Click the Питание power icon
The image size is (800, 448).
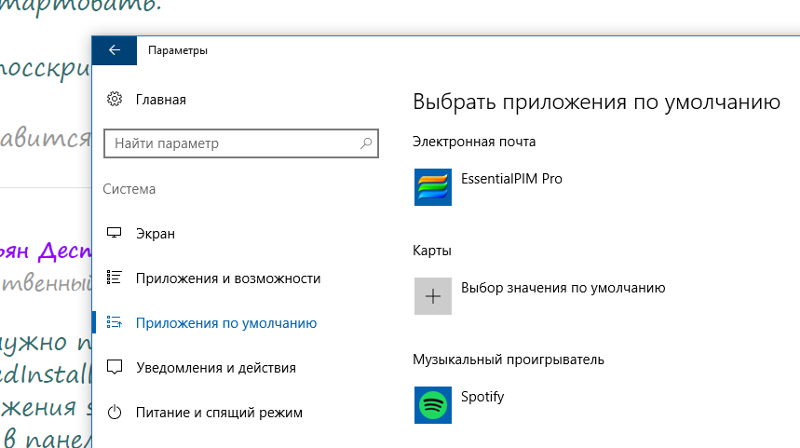point(114,412)
